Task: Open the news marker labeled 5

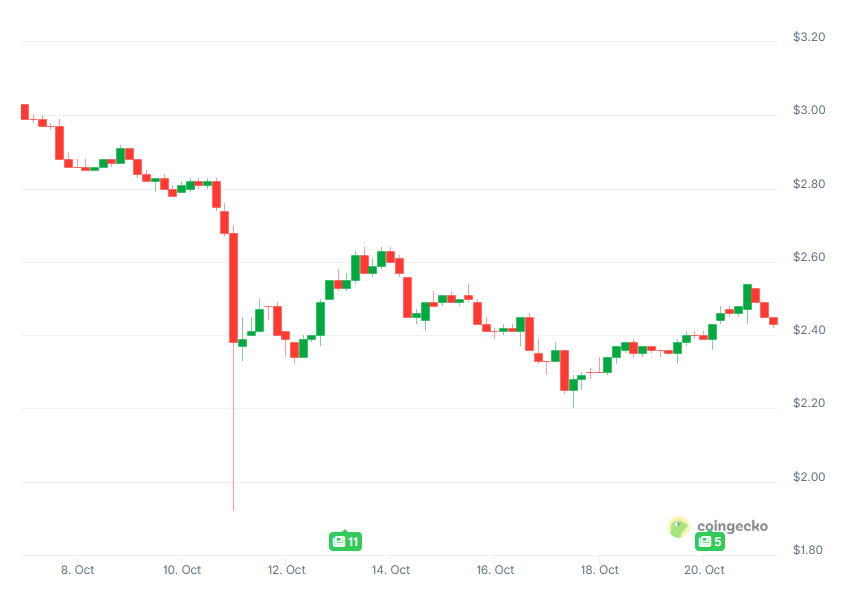Action: click(x=710, y=542)
